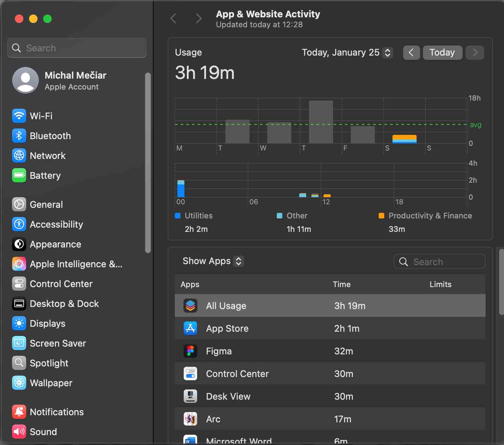Screen dimensions: 504x445
Task: Select the Displays sun icon
Action: pos(19,323)
